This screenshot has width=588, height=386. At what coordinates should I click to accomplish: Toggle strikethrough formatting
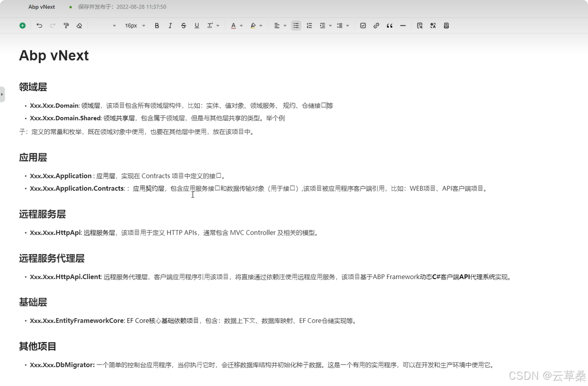tap(183, 26)
